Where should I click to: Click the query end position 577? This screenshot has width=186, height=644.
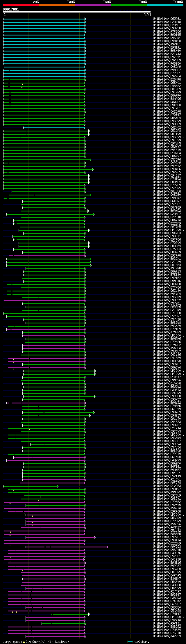pos(147,14)
